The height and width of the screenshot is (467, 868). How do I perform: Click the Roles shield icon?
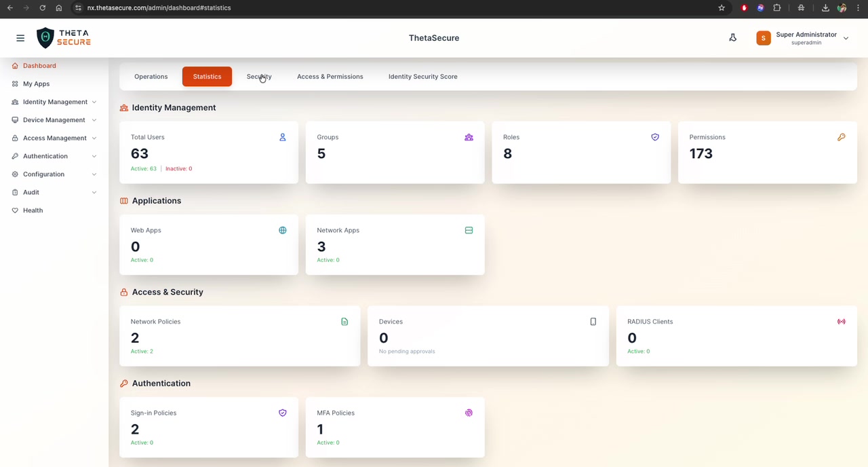tap(655, 137)
